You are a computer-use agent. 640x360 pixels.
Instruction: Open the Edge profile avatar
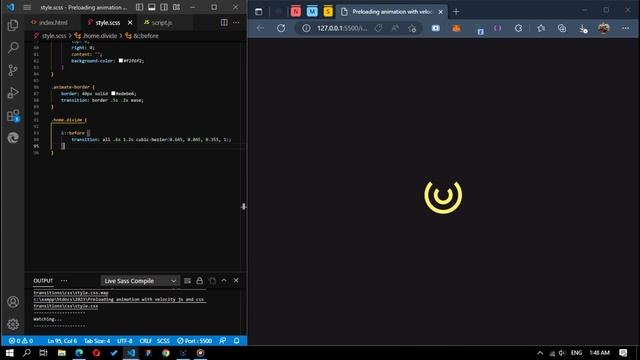pyautogui.click(x=604, y=28)
